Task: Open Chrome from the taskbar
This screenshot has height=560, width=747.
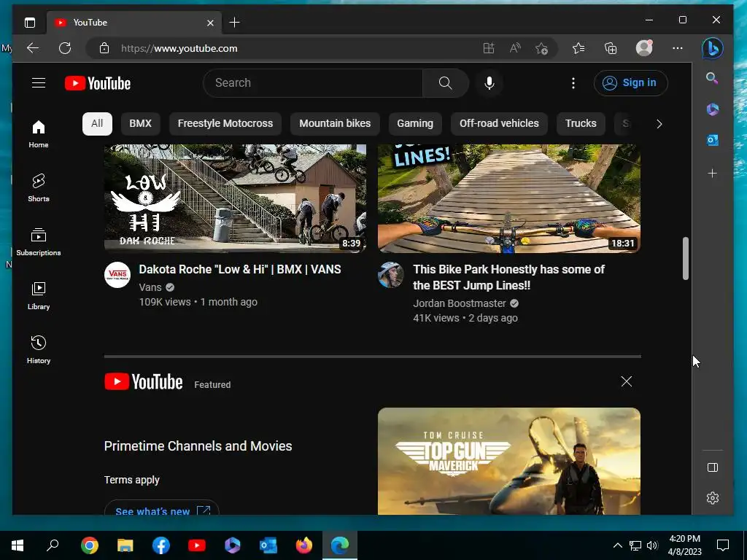Action: (89, 545)
